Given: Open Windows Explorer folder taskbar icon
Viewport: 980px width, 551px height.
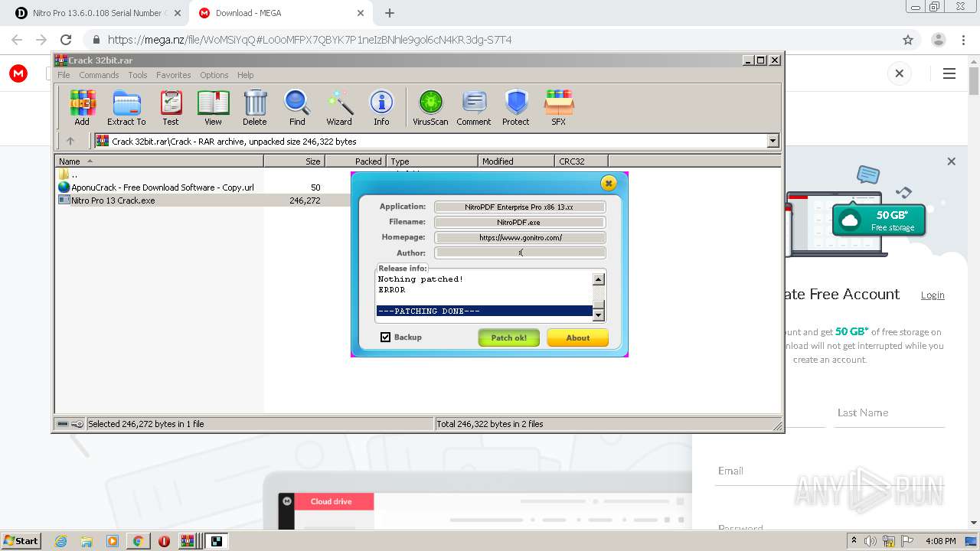Looking at the screenshot, I should click(x=87, y=541).
